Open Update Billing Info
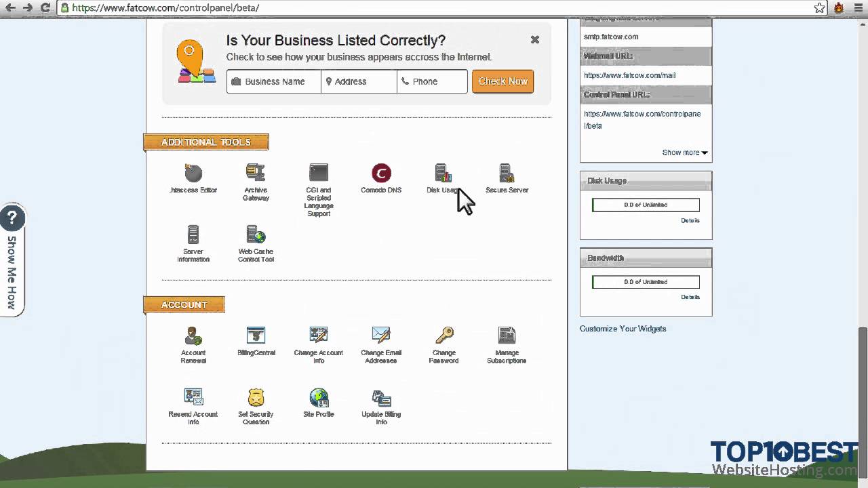This screenshot has width=868, height=488. click(381, 407)
